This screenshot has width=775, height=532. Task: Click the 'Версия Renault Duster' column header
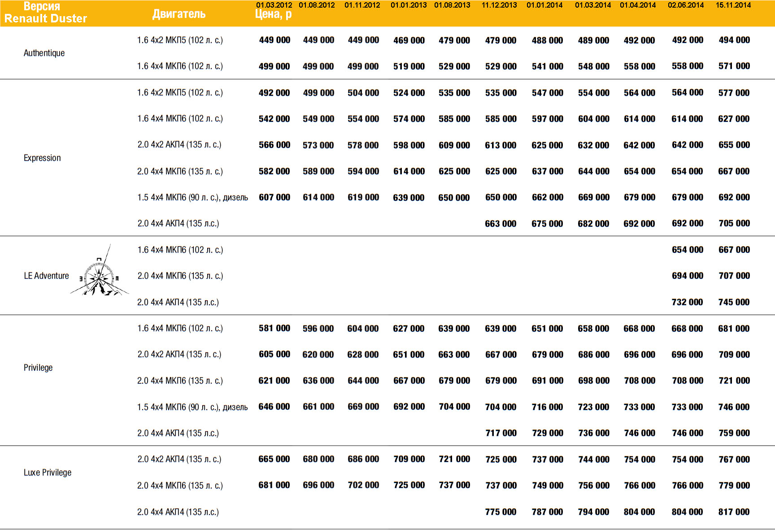coord(45,13)
